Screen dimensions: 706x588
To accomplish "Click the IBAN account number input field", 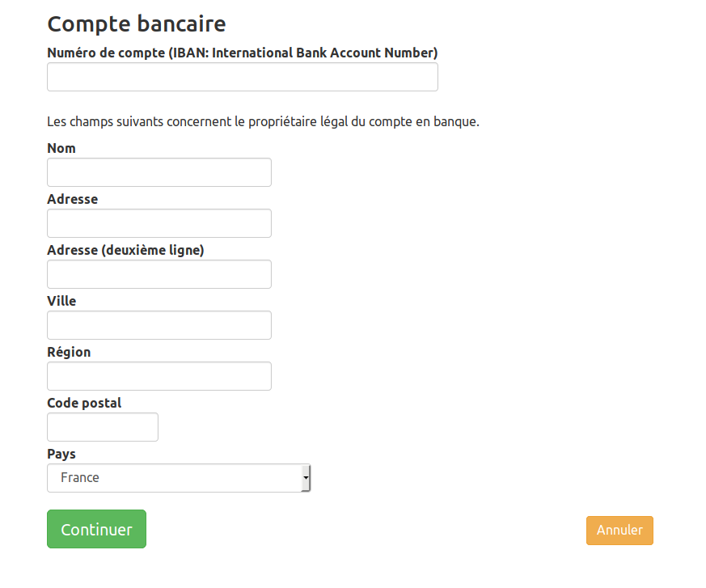I will click(243, 77).
